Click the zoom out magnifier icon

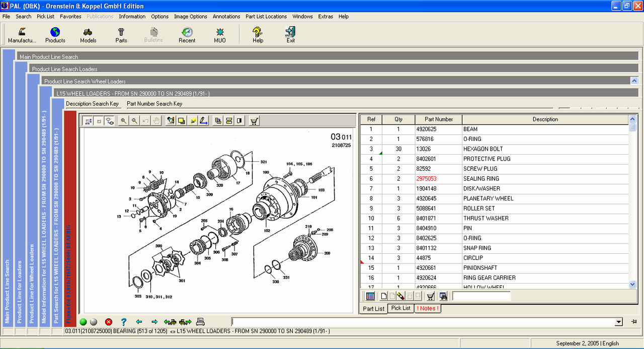(134, 121)
